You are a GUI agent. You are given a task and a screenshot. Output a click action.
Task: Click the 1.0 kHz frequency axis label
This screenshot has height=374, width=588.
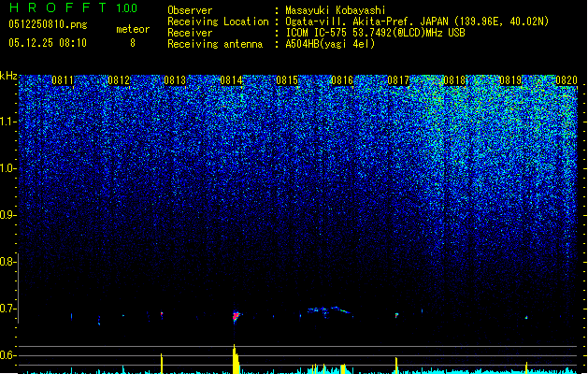tap(7, 168)
